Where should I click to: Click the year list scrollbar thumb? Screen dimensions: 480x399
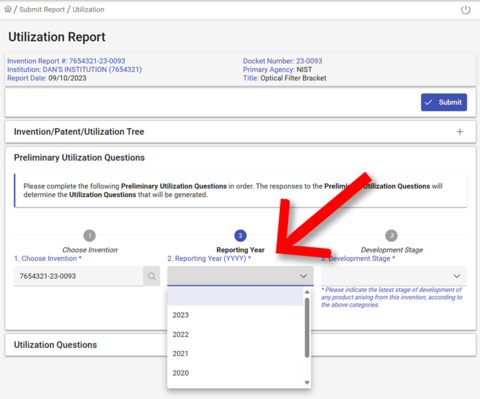click(x=307, y=328)
